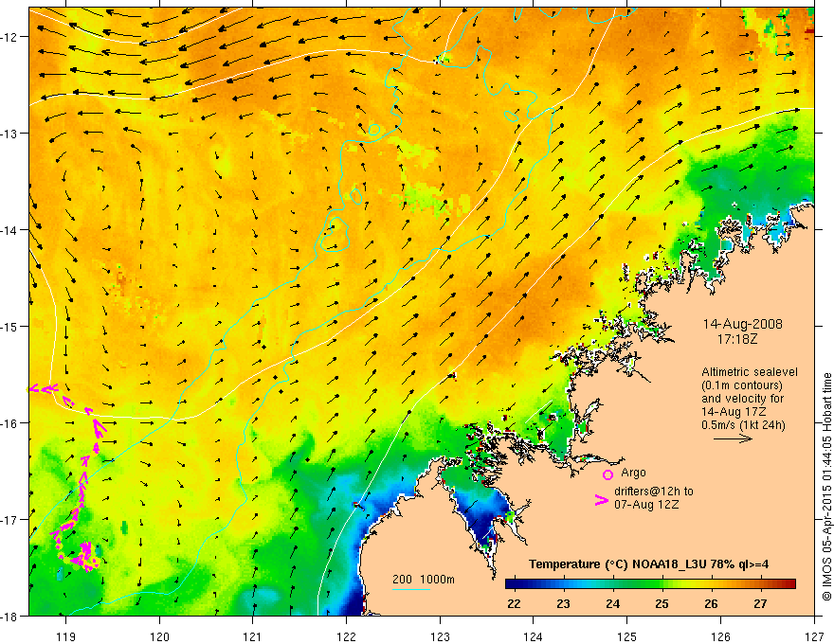The image size is (834, 644).
Task: Click the 0.5m/s velocity scale arrow
Action: pyautogui.click(x=733, y=438)
